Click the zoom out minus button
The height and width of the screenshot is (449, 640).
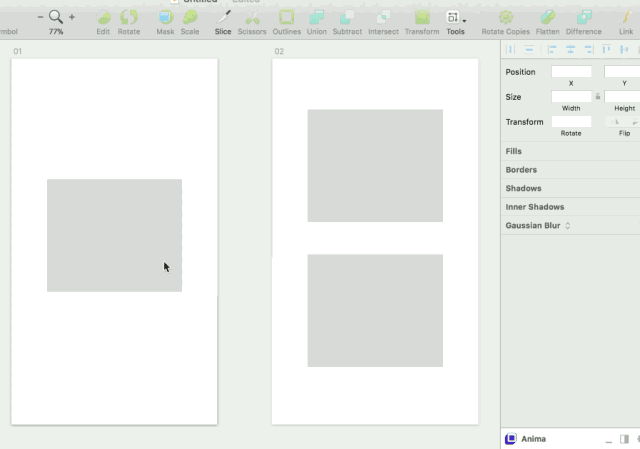click(40, 17)
